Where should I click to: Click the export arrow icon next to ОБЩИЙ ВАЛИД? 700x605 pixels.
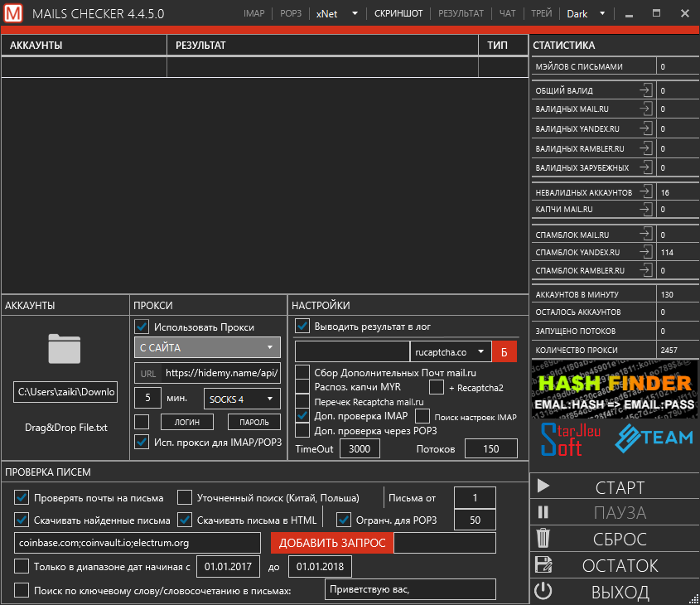[645, 90]
